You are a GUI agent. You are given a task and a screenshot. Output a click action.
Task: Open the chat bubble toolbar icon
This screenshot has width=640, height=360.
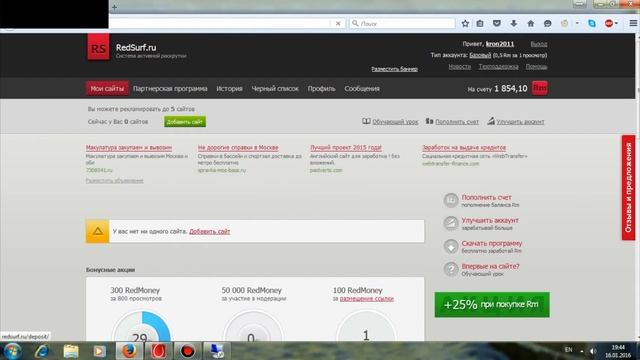(x=547, y=24)
